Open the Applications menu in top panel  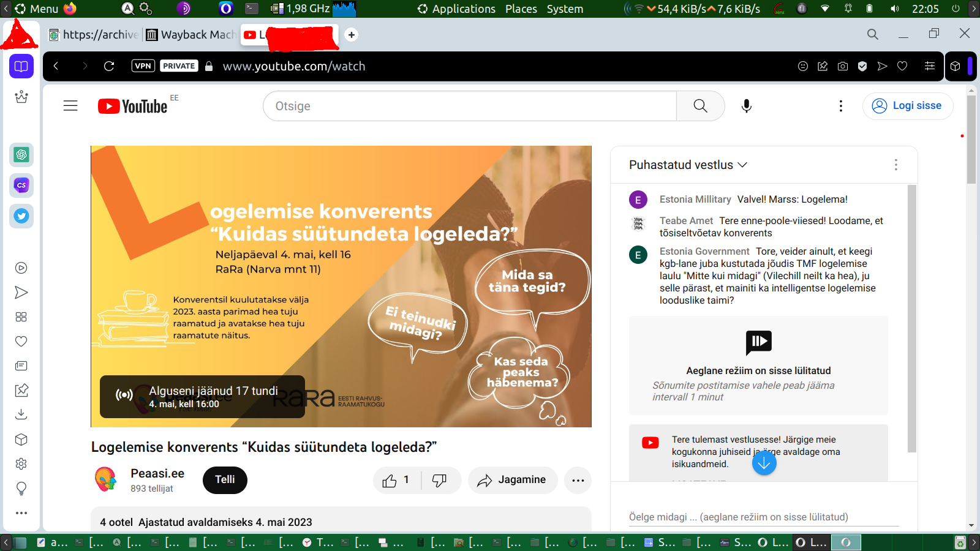(x=457, y=9)
